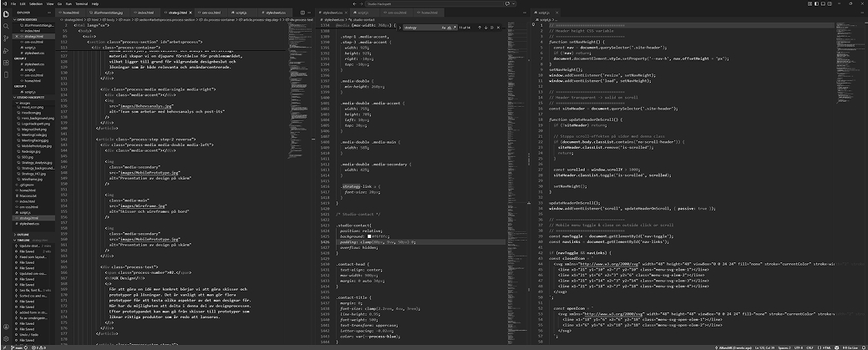Open the Extensions view
Image resolution: width=868 pixels, height=350 pixels.
[x=6, y=63]
